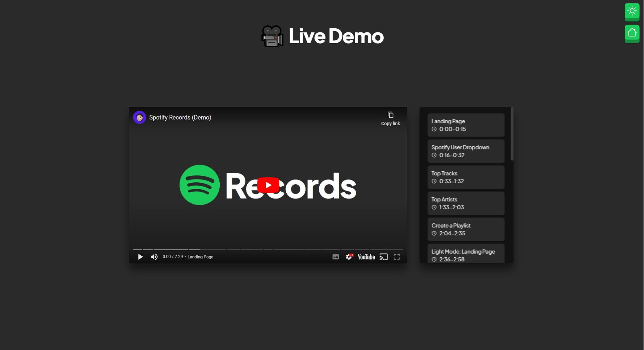
Task: Click the movie camera emoji icon
Action: pos(273,36)
